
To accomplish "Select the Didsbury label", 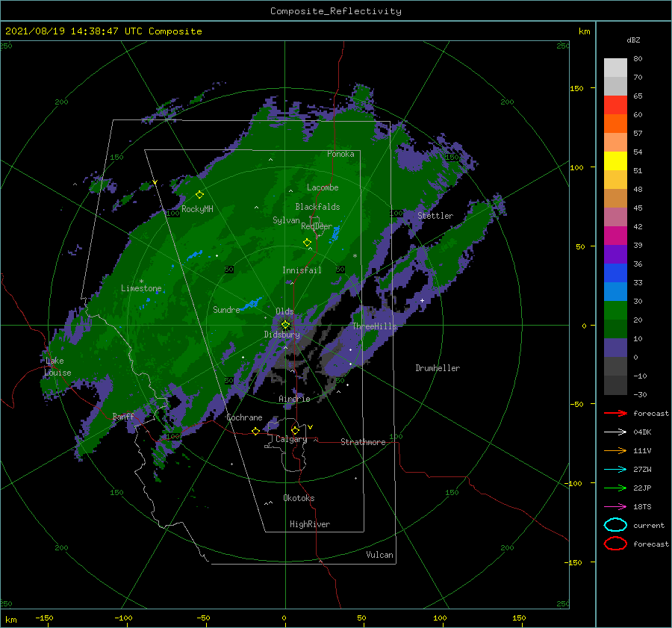I will click(281, 335).
